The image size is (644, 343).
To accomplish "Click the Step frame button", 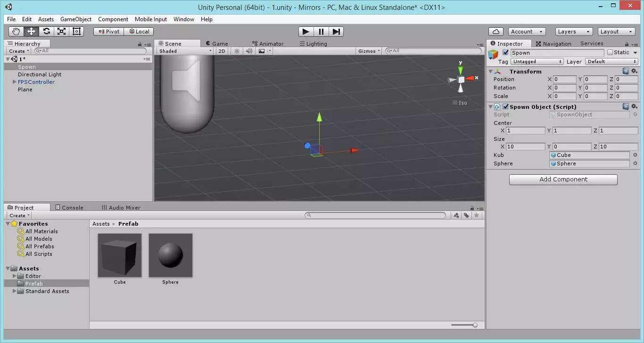I will (336, 32).
